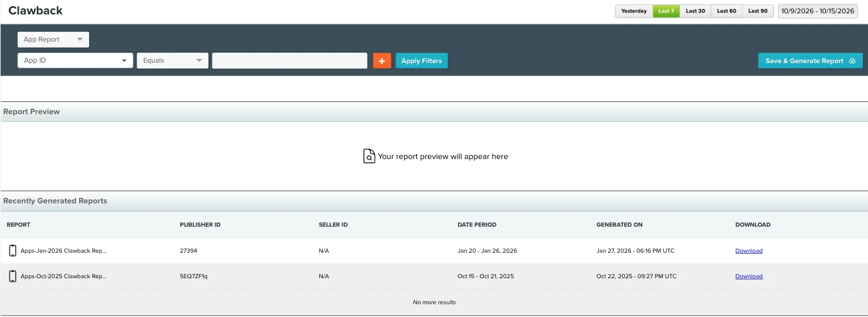Click the REPORT column header

(18, 225)
